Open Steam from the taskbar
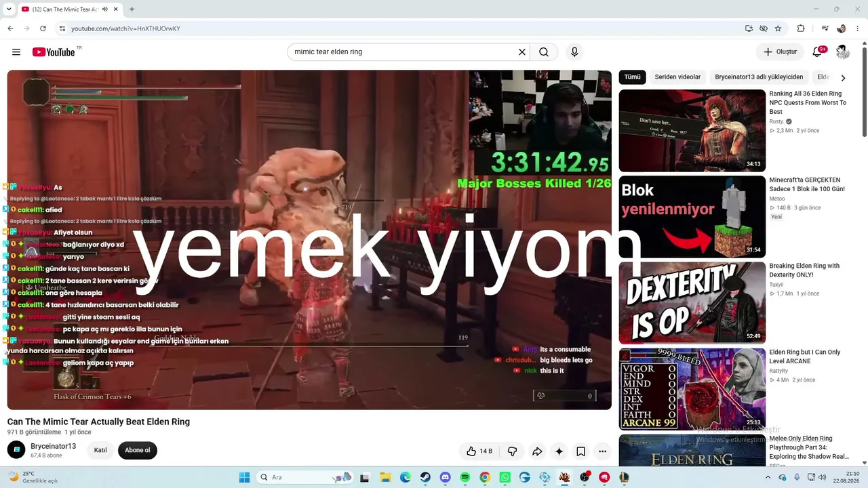Viewport: 868px width, 488px height. click(425, 477)
